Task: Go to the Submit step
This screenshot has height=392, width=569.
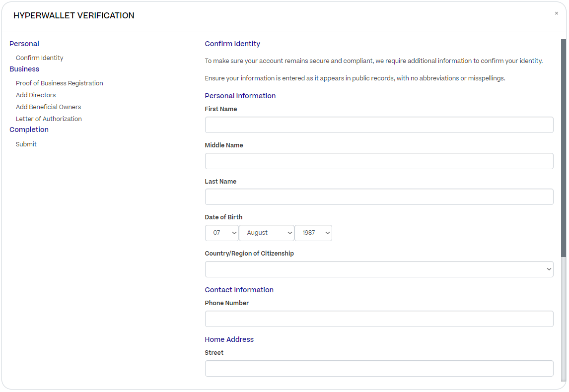Action: 26,144
